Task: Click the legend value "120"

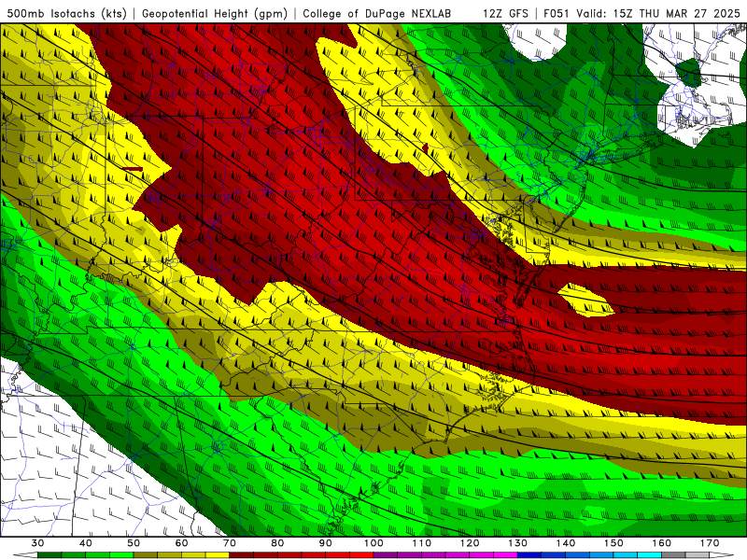Action: pos(470,543)
